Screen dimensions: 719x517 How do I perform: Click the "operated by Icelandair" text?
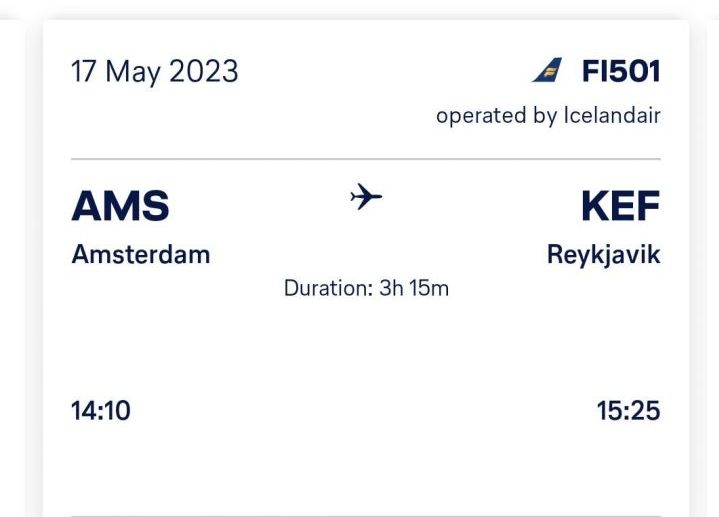[x=548, y=115]
